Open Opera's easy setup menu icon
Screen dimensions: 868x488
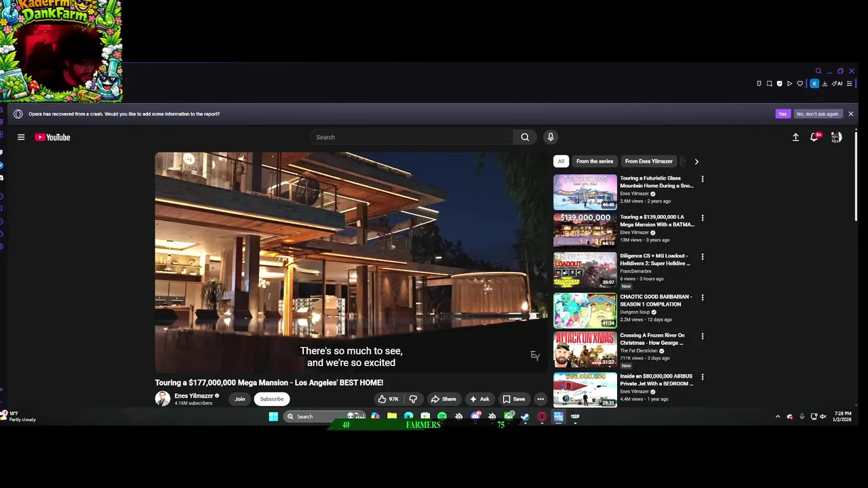tap(849, 83)
